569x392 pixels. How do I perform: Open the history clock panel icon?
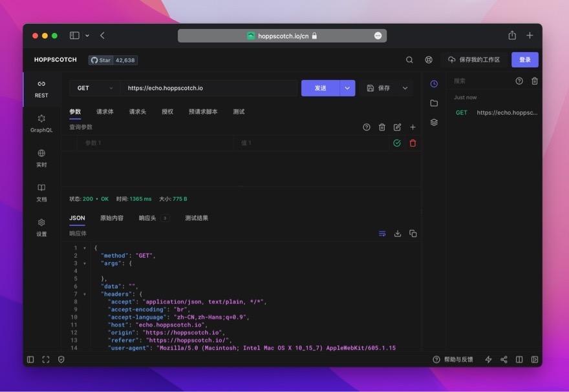(x=434, y=84)
